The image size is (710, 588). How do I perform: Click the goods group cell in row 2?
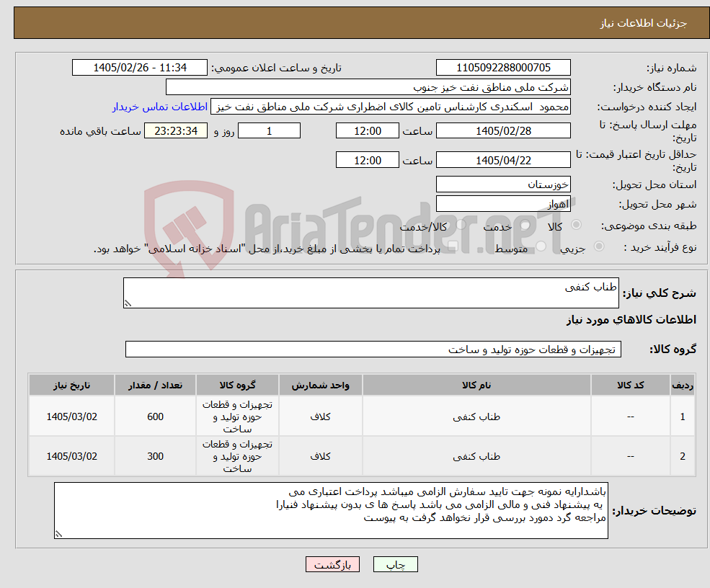[x=237, y=456]
